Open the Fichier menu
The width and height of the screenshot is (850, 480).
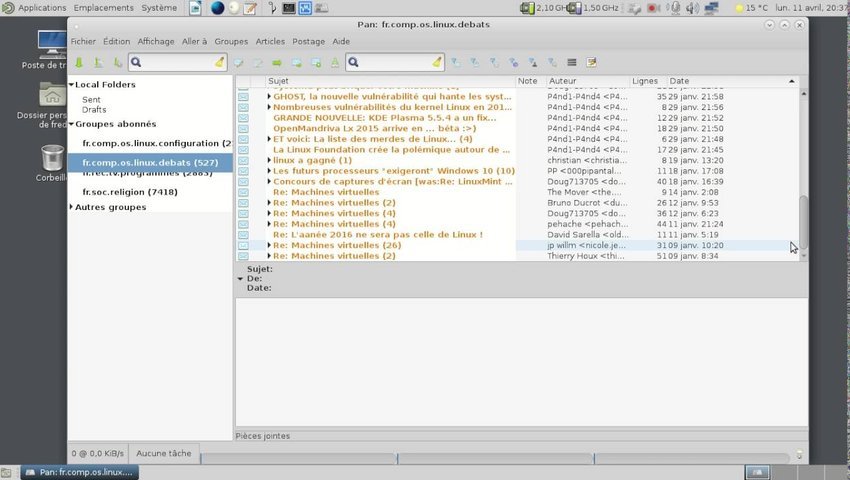pyautogui.click(x=83, y=41)
